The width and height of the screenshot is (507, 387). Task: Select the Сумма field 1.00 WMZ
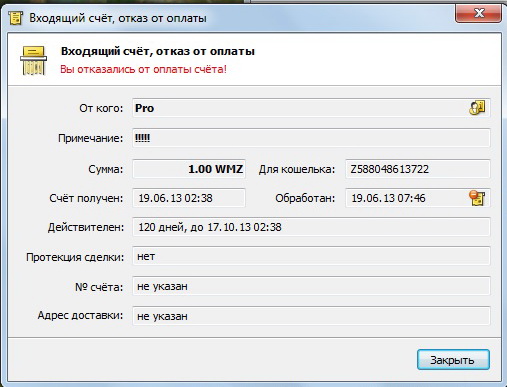pyautogui.click(x=189, y=169)
